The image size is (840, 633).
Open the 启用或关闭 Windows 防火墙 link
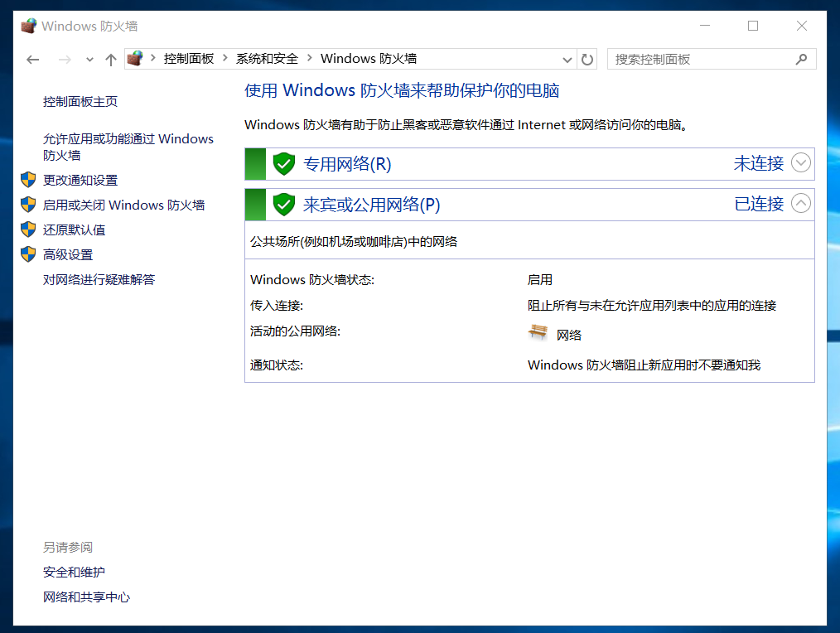(123, 205)
